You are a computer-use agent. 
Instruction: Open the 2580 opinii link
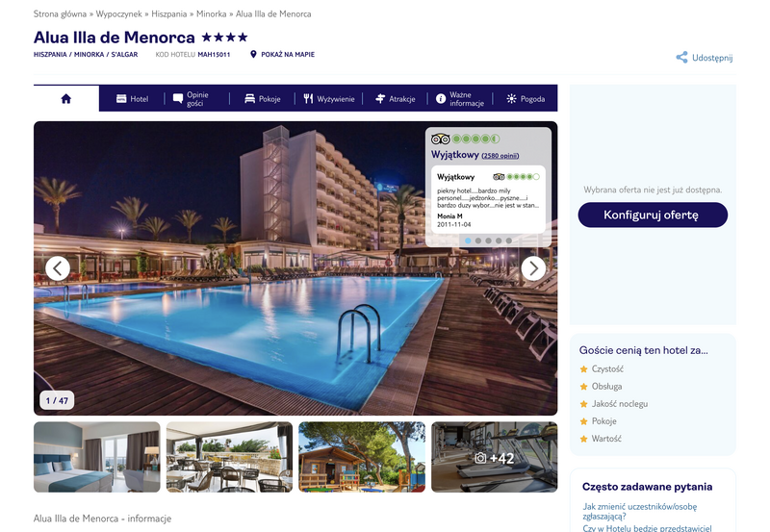pyautogui.click(x=500, y=156)
